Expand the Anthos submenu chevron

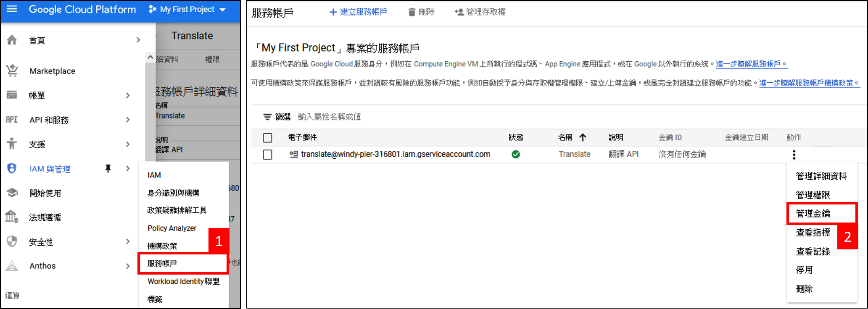(128, 266)
